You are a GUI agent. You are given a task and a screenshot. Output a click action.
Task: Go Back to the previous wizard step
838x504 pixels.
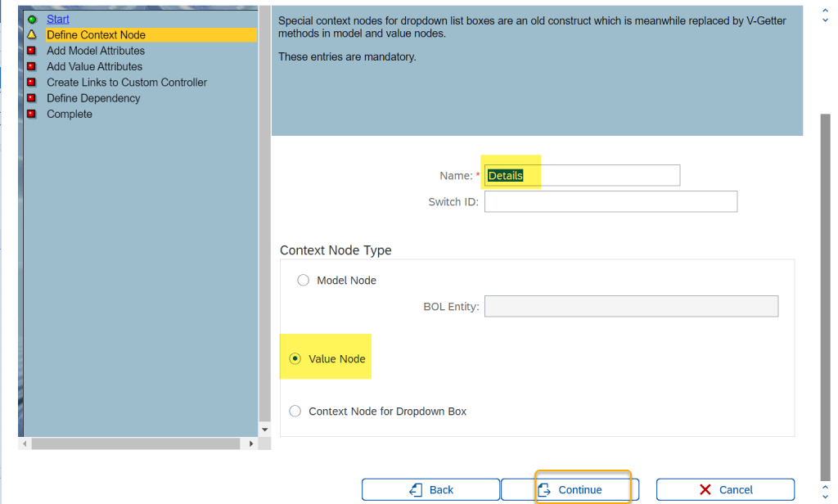430,489
